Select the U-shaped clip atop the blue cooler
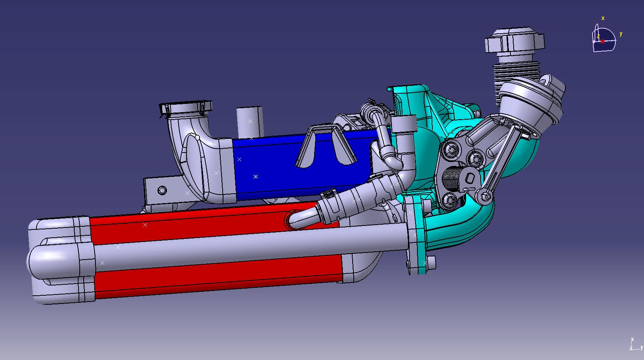644x360 pixels. point(325,146)
